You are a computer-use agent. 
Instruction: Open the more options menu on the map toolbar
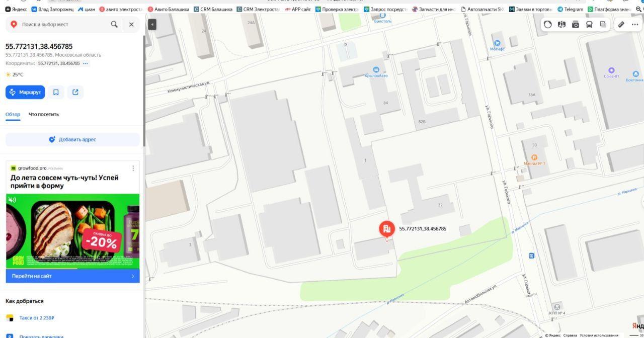pos(635,24)
